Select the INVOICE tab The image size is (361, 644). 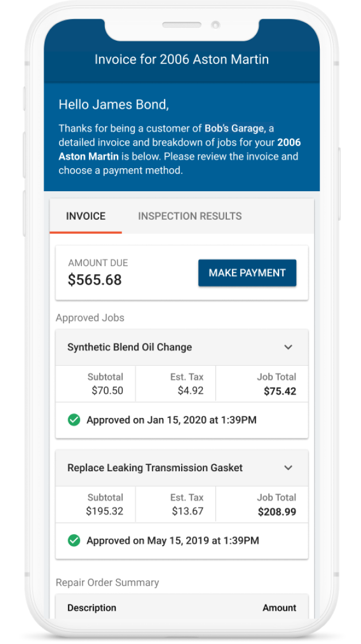[x=85, y=216]
